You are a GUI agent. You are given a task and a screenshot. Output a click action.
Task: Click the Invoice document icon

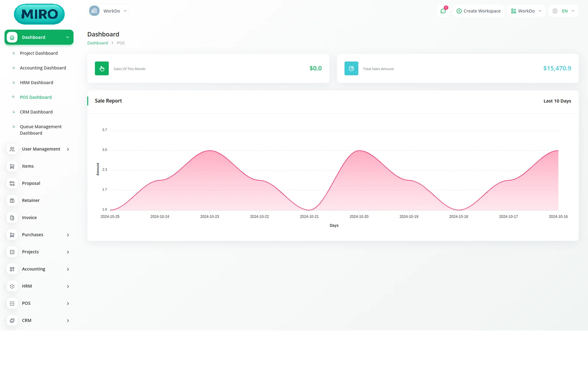click(12, 218)
